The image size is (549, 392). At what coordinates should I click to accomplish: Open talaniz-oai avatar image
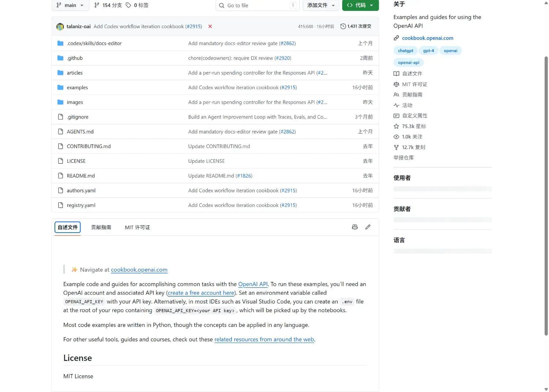point(60,27)
